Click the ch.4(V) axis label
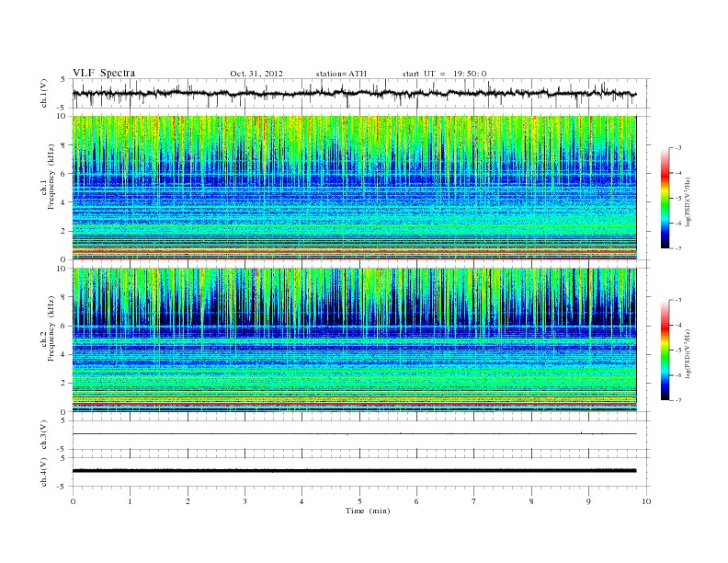The image size is (728, 563). click(44, 472)
